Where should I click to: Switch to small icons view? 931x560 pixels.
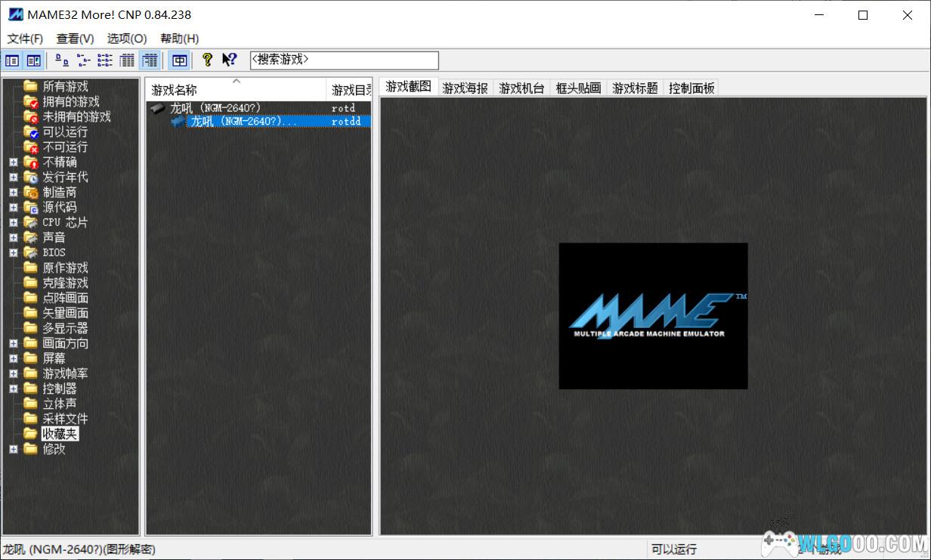click(x=83, y=60)
